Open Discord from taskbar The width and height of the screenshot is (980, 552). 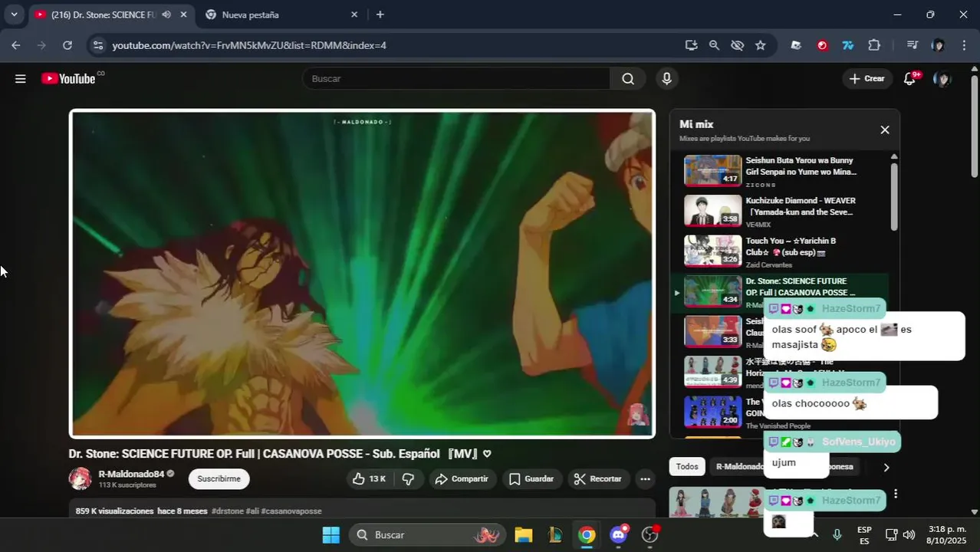point(619,535)
